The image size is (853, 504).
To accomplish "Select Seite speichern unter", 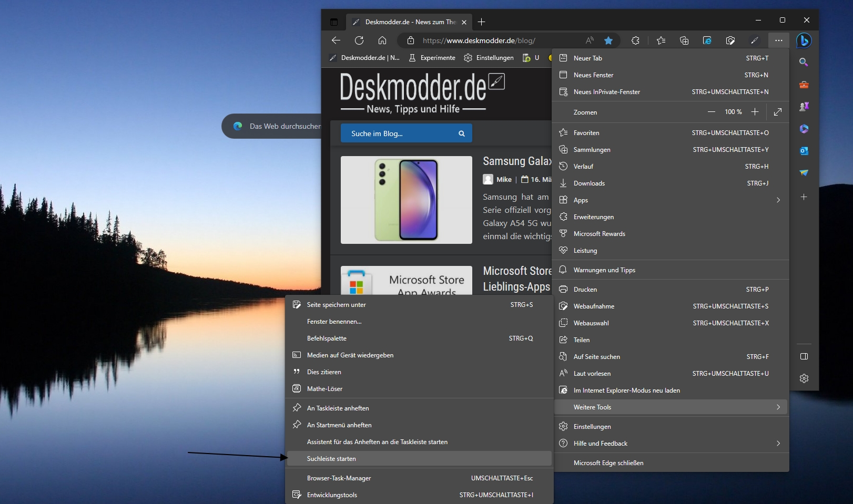I will click(x=419, y=305).
